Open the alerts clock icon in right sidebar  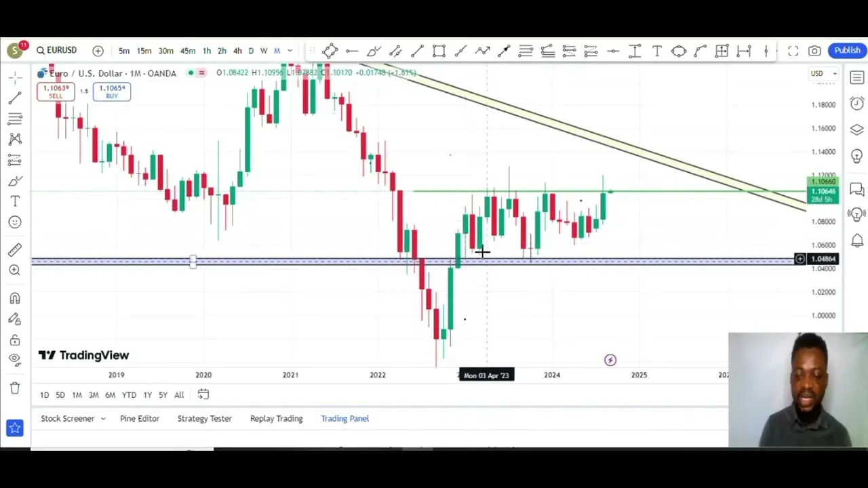[x=857, y=104]
